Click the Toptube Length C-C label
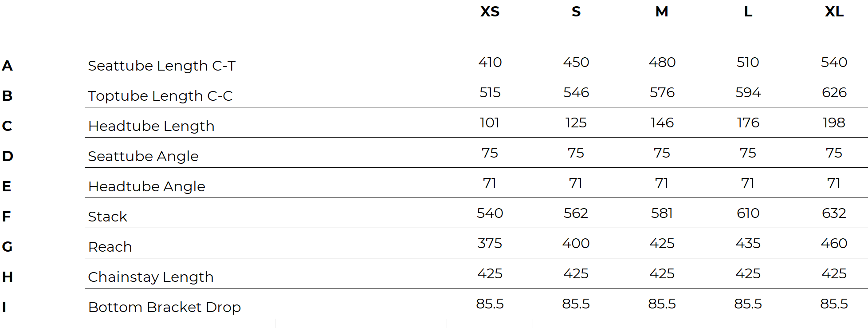868x328 pixels. coord(160,96)
